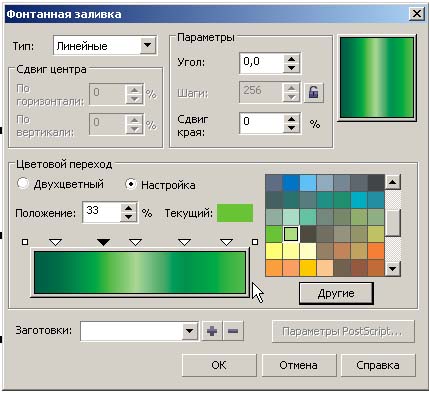429x393 pixels.
Task: Select the black filled gradient marker triangle
Action: [103, 242]
